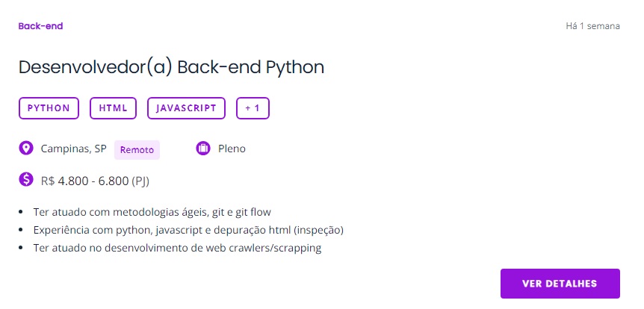Click the Campinas, SP location text
Image resolution: width=644 pixels, height=309 pixels.
[73, 149]
